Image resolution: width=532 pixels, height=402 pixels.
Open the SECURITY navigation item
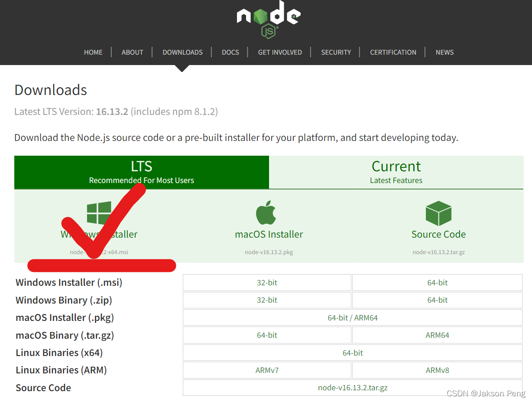coord(336,52)
